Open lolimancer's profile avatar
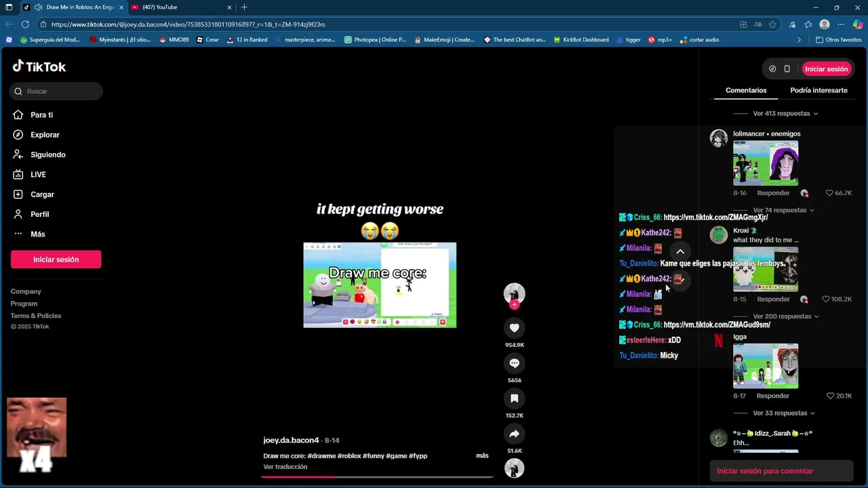 (x=718, y=138)
